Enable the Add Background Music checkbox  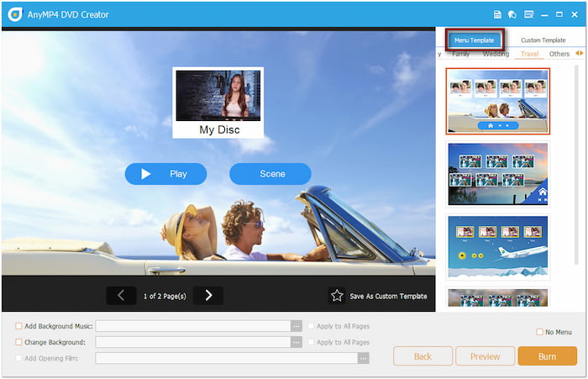18,326
